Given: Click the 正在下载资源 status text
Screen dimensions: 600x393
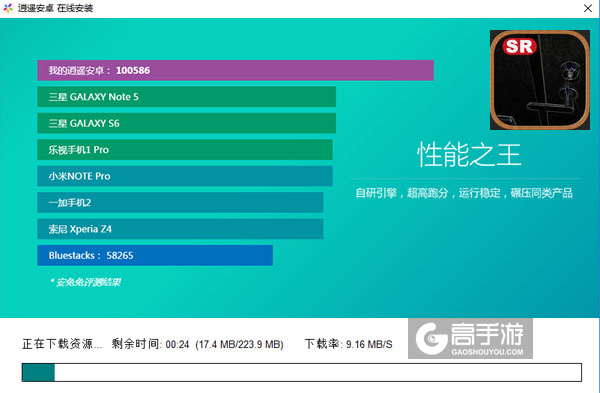Looking at the screenshot, I should click(x=62, y=344).
